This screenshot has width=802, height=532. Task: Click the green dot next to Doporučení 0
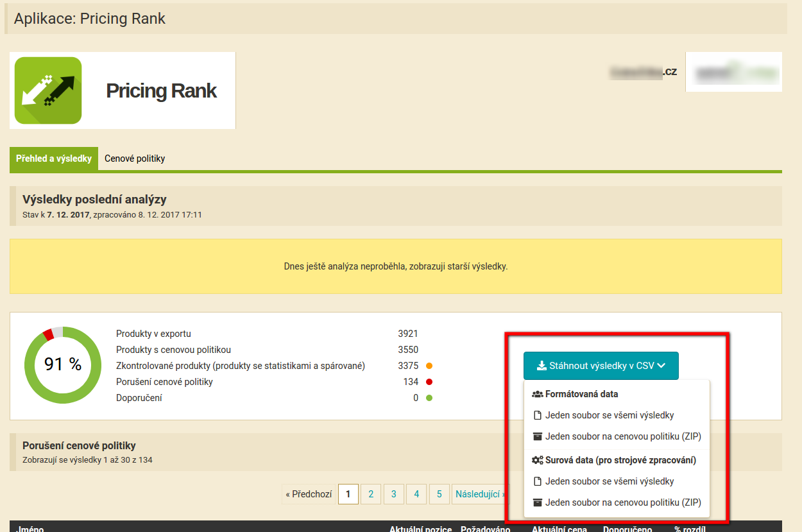[429, 398]
